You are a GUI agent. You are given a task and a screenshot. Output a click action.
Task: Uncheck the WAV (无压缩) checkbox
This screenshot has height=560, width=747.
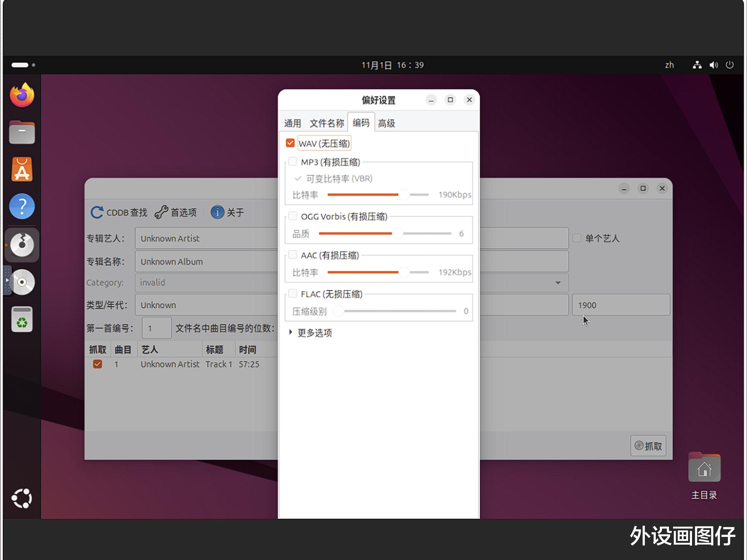(290, 143)
